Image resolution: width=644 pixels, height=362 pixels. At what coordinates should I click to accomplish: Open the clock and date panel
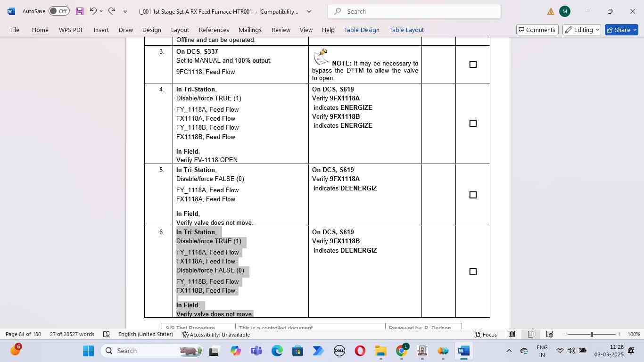[609, 351]
